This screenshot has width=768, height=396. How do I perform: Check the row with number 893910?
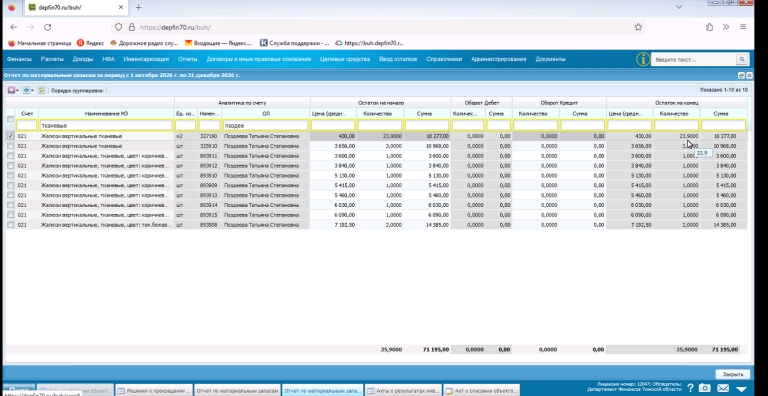coord(10,175)
